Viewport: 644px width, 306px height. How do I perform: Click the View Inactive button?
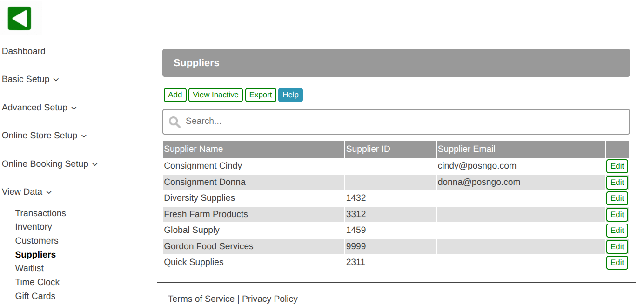click(215, 95)
